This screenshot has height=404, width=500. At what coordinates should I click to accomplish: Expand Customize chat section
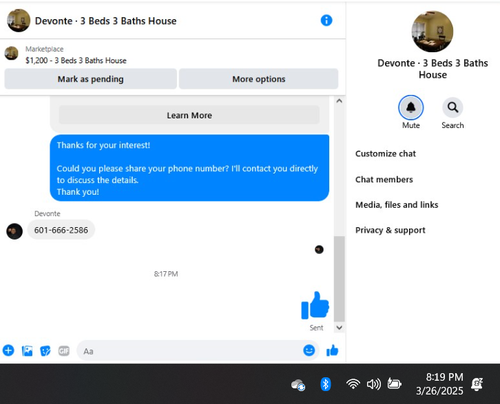(x=386, y=154)
